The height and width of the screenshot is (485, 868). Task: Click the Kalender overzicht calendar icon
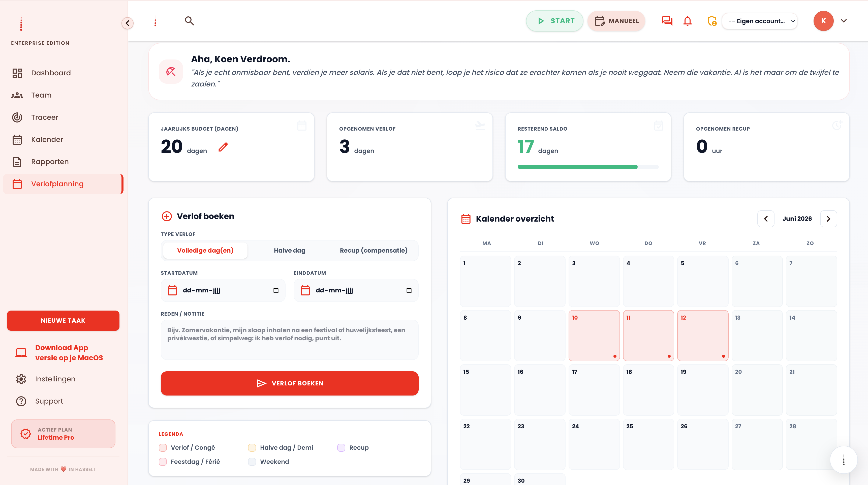click(466, 219)
